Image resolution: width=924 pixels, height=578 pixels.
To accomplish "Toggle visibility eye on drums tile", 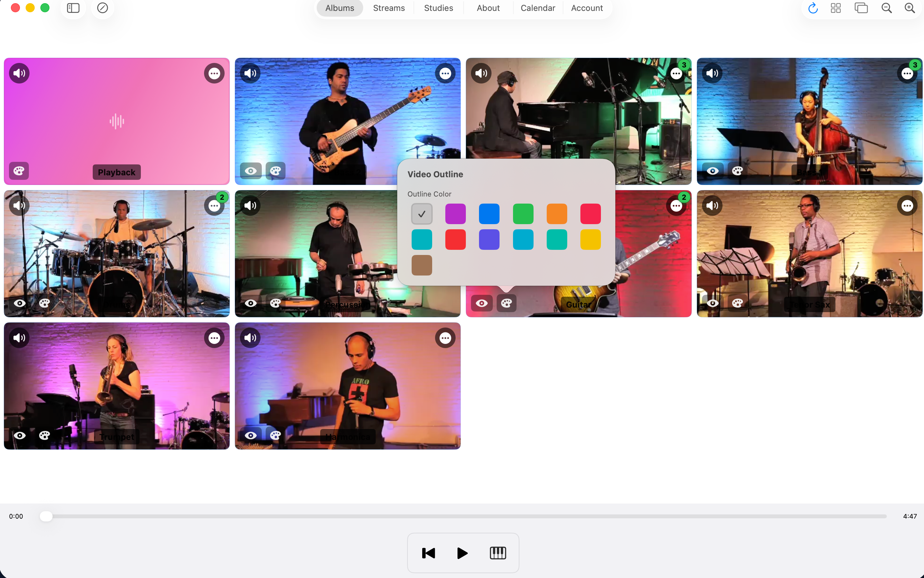I will [20, 303].
